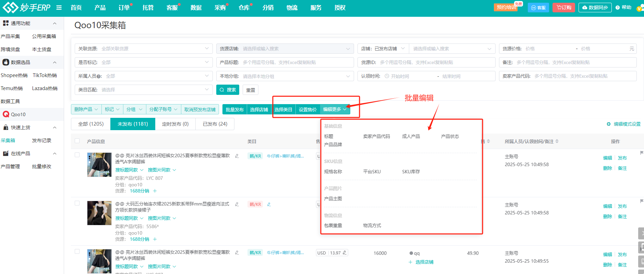Open the 本地分组 dropdown
The height and width of the screenshot is (274, 644).
point(285,76)
